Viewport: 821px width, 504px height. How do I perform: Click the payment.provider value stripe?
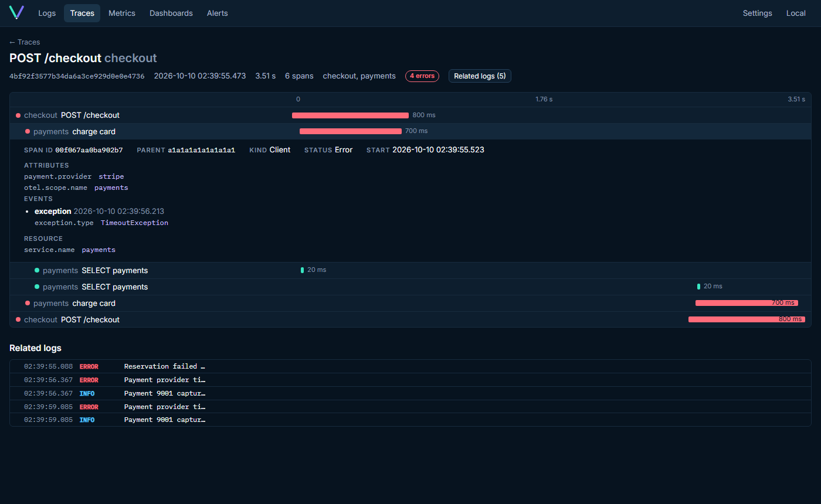click(x=111, y=176)
